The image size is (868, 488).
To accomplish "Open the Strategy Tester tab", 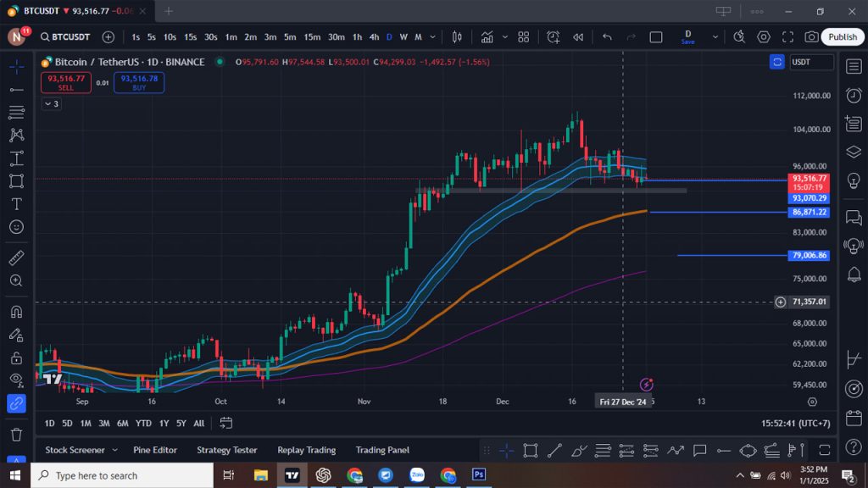I will [x=226, y=450].
